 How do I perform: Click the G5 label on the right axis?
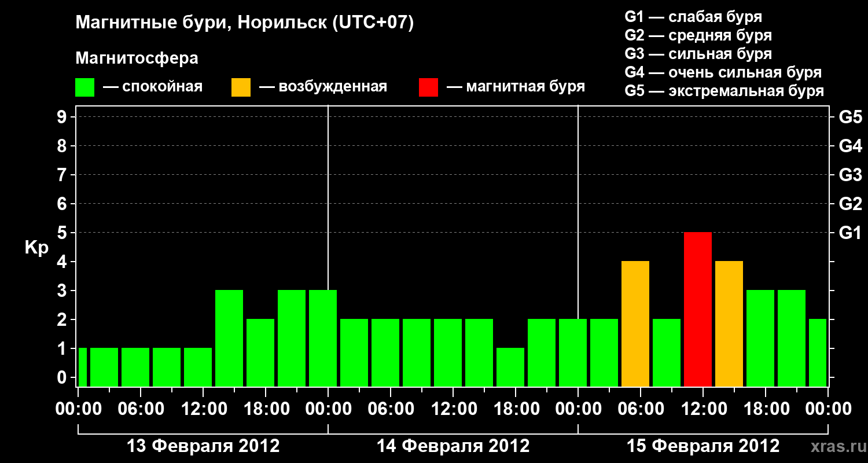tap(850, 117)
